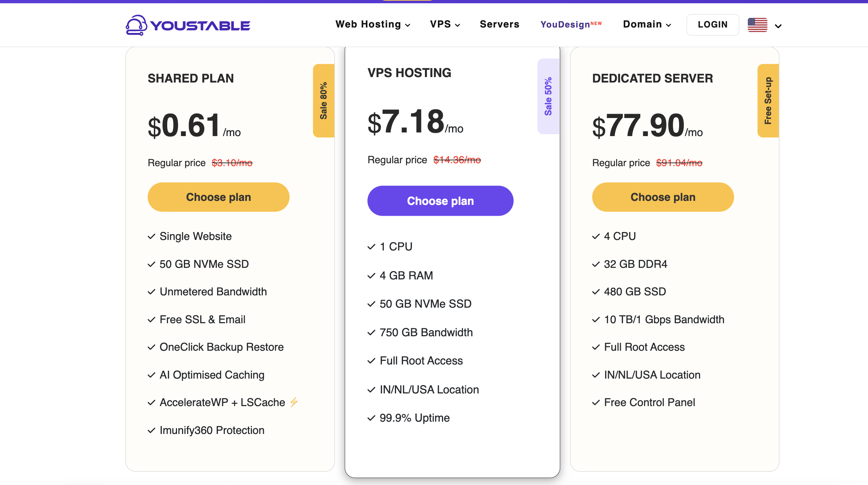Click the Free Set-up ribbon badge
Viewport: 868px width, 485px height.
(x=768, y=101)
